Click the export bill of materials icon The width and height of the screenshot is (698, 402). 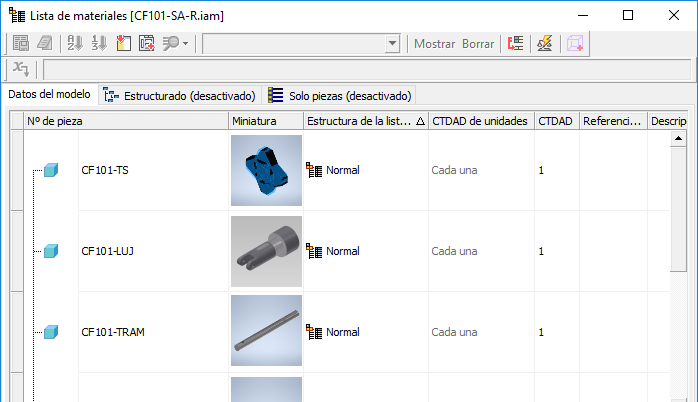point(20,44)
